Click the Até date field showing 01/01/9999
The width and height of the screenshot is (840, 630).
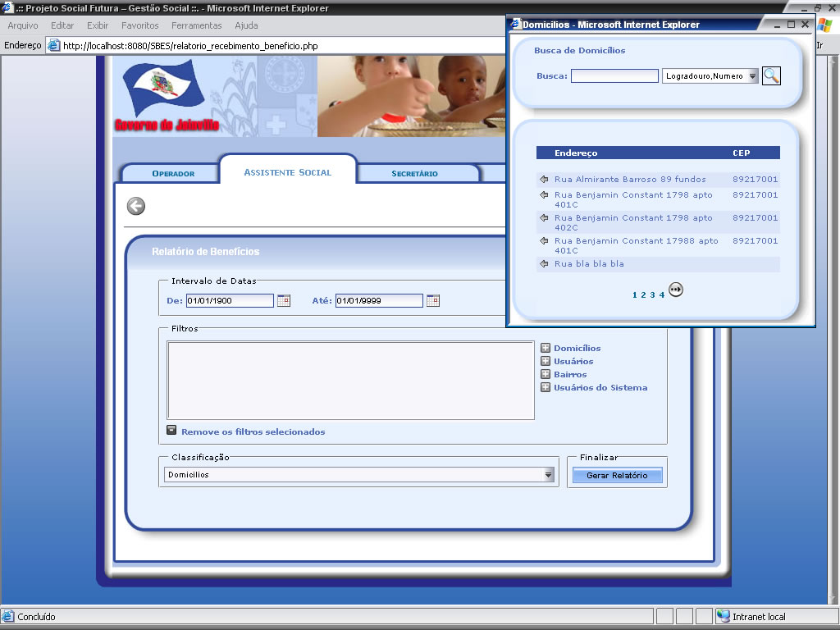point(379,300)
